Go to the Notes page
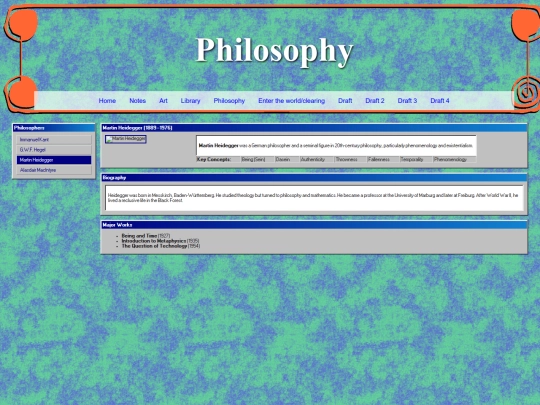Viewport: 540px width, 405px height. [x=137, y=101]
